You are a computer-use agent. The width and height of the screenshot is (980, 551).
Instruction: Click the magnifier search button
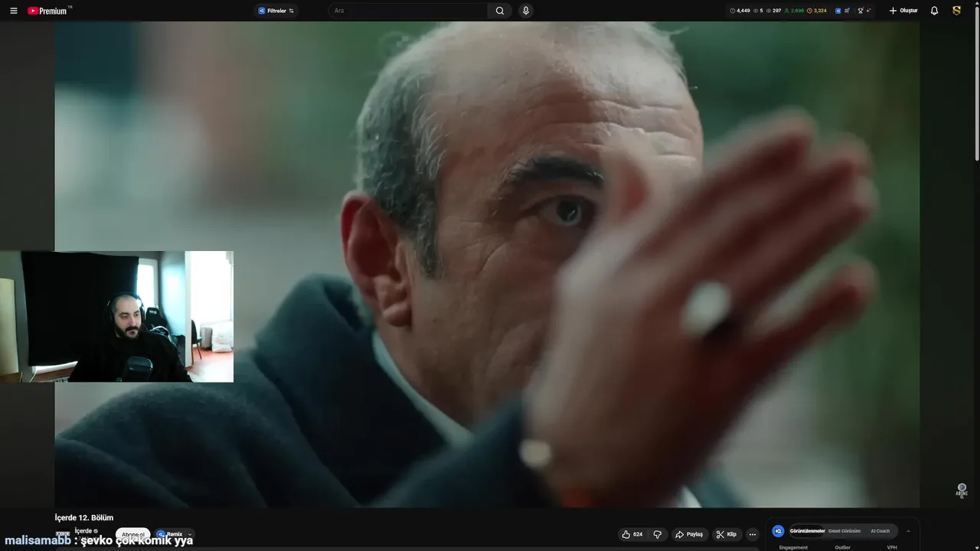(500, 11)
